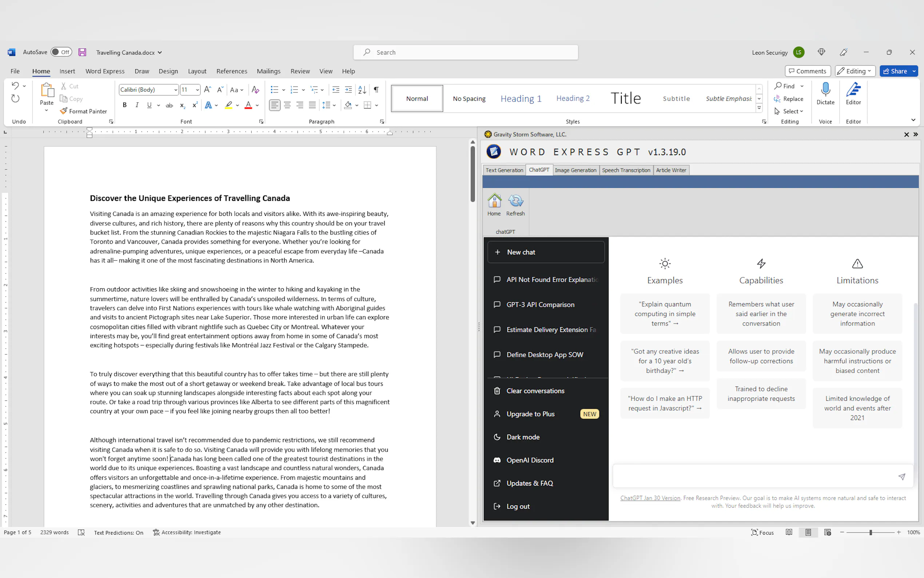Switch to the Image Generation tab
This screenshot has width=924, height=578.
click(575, 170)
